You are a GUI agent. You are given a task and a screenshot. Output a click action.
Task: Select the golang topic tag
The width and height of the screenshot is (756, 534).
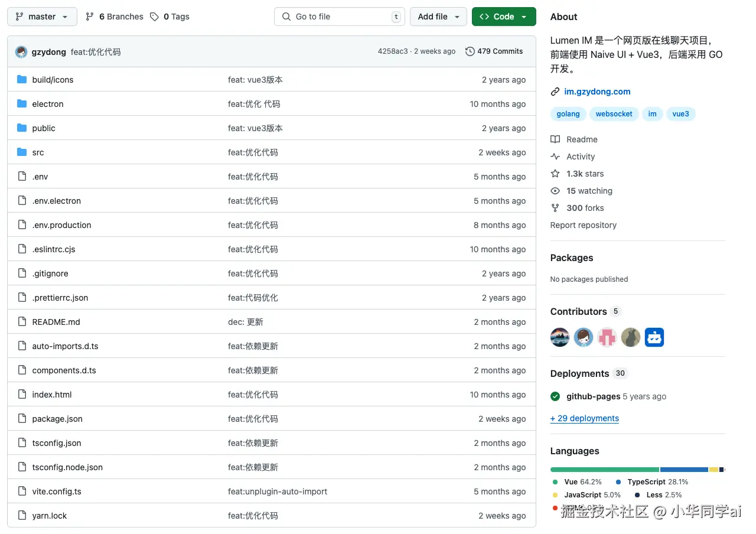568,114
